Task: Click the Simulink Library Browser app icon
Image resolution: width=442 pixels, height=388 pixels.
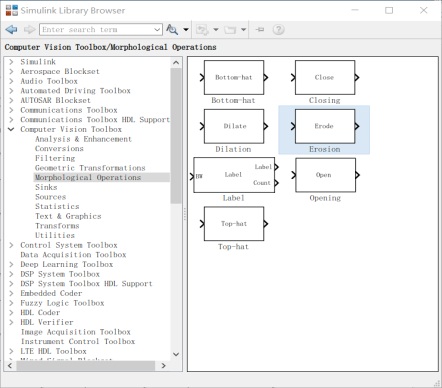Action: click(12, 10)
